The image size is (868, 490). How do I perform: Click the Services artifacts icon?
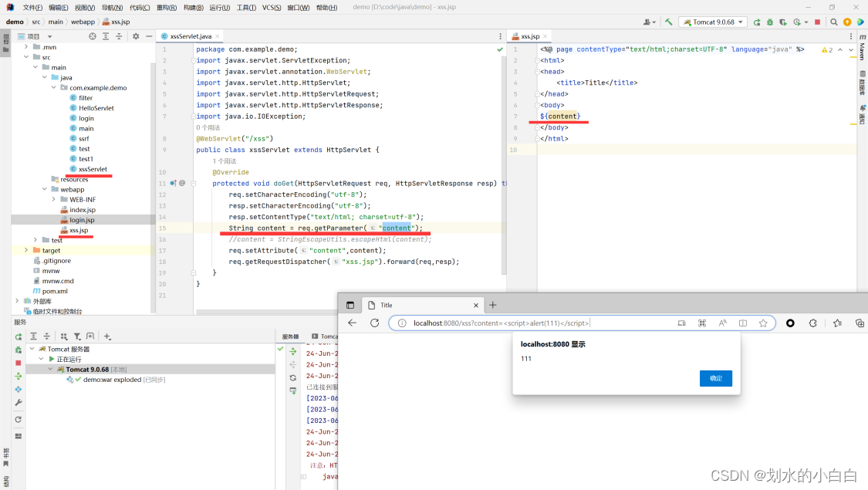pyautogui.click(x=19, y=389)
